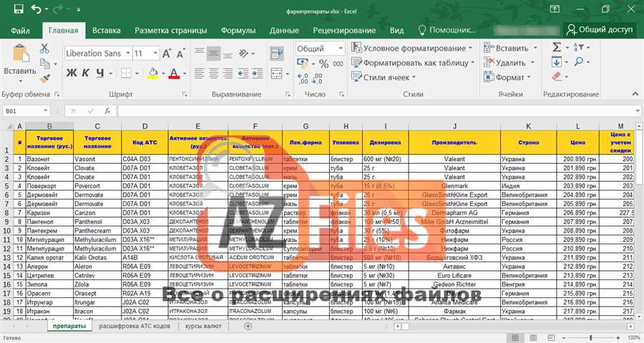The height and width of the screenshot is (343, 644).
Task: Click the Copy icon in clipboard group
Action: [45, 64]
